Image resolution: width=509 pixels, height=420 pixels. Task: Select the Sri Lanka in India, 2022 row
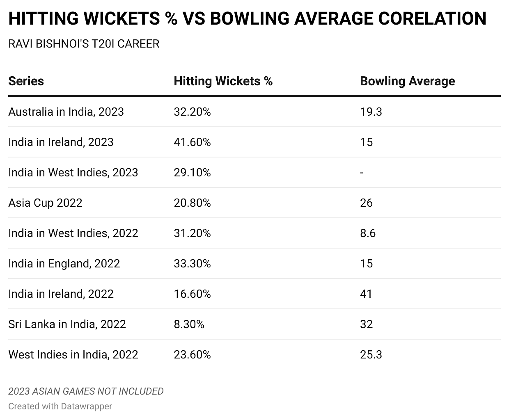click(67, 324)
